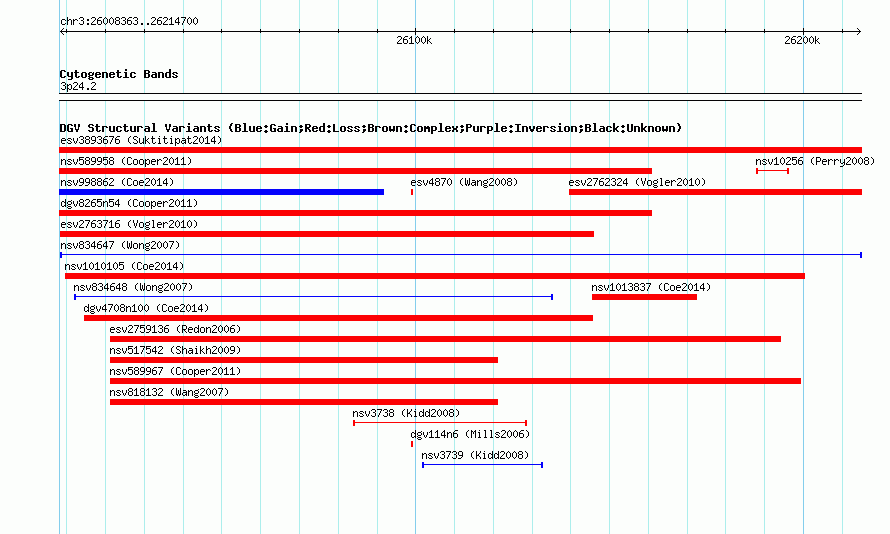Click the nsv589967 (Cooper2011) label
The image size is (890, 534).
(x=175, y=371)
